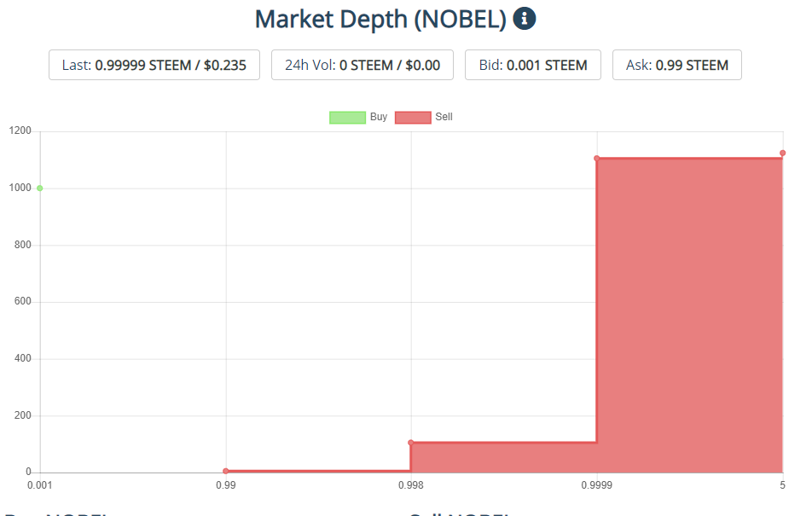Image resolution: width=812 pixels, height=516 pixels.
Task: Click the 600 y-axis label
Action: pyautogui.click(x=23, y=302)
